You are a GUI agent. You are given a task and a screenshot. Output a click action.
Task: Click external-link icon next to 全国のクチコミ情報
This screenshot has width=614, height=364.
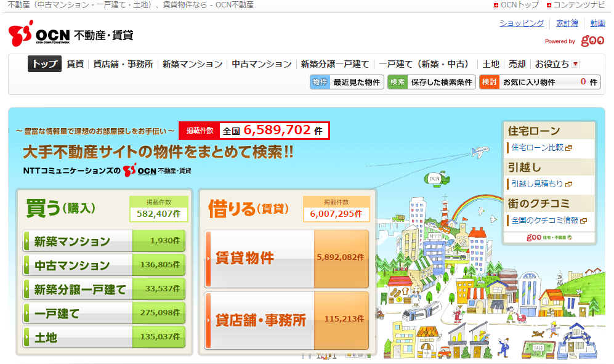[583, 220]
